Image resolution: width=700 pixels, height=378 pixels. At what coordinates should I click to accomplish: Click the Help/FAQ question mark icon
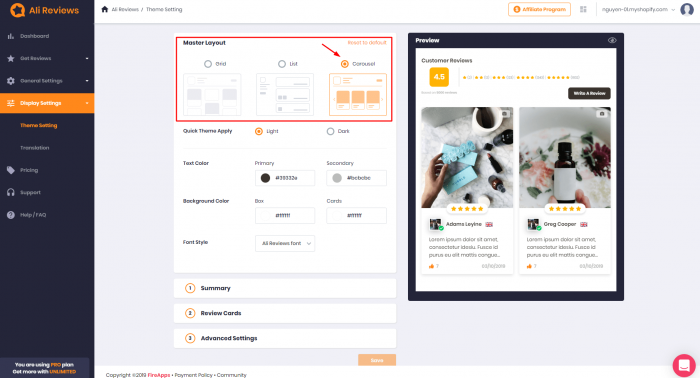pos(11,215)
